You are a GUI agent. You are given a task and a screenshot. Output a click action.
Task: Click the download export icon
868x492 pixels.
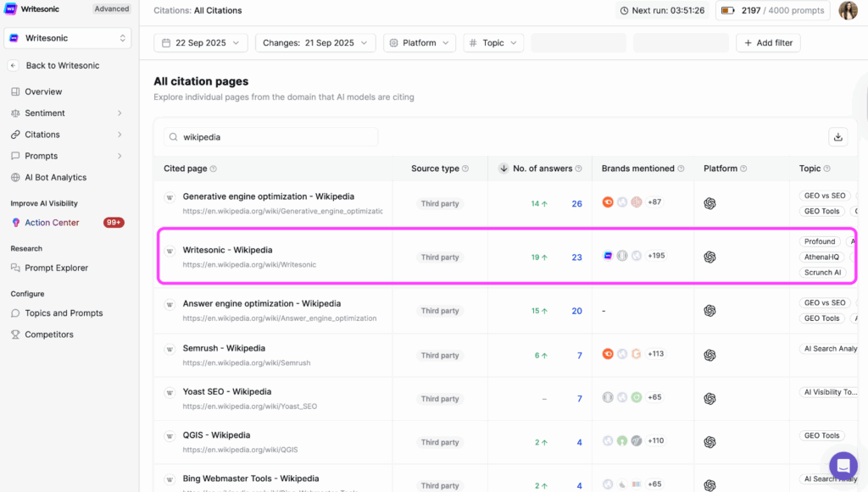click(x=837, y=137)
